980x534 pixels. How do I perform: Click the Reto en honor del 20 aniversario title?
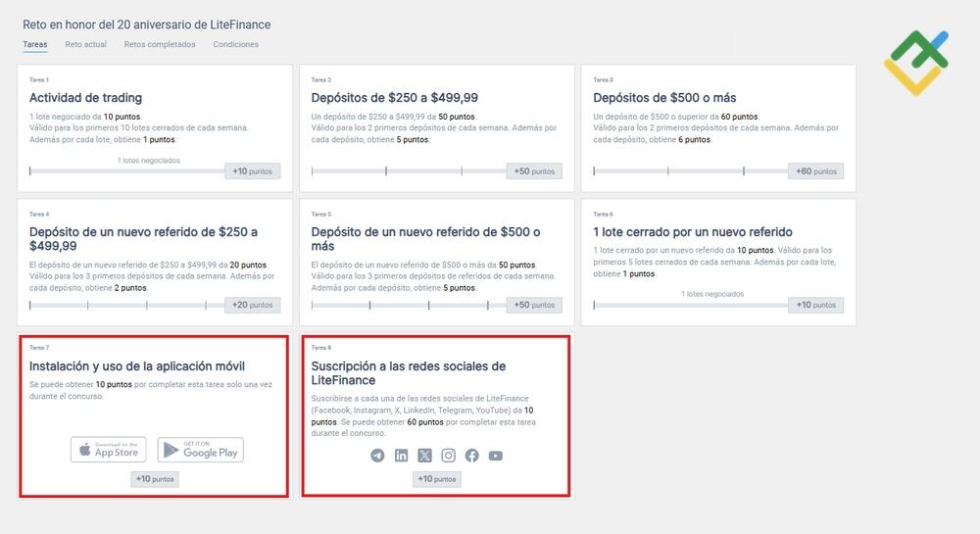pos(147,24)
